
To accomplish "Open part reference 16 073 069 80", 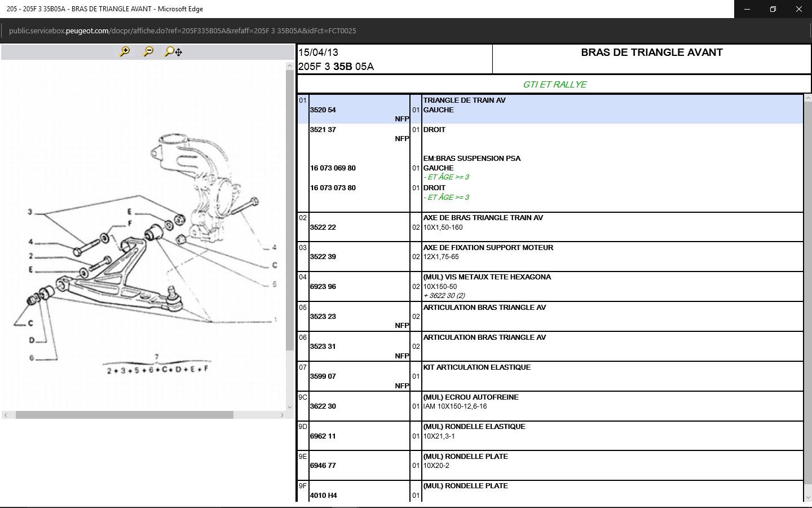I will tap(333, 168).
